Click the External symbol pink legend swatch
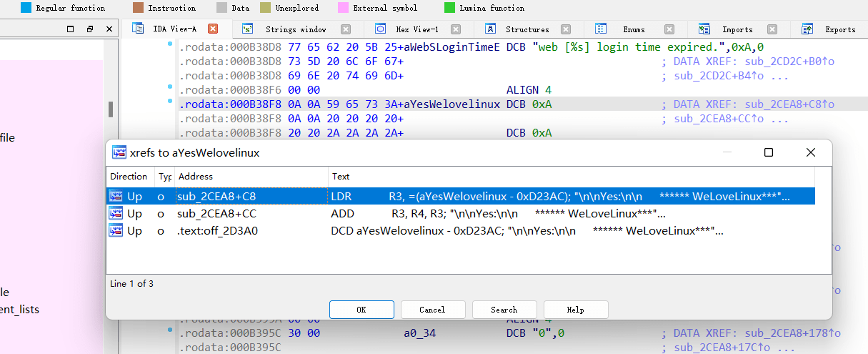This screenshot has width=868, height=354. tap(343, 8)
